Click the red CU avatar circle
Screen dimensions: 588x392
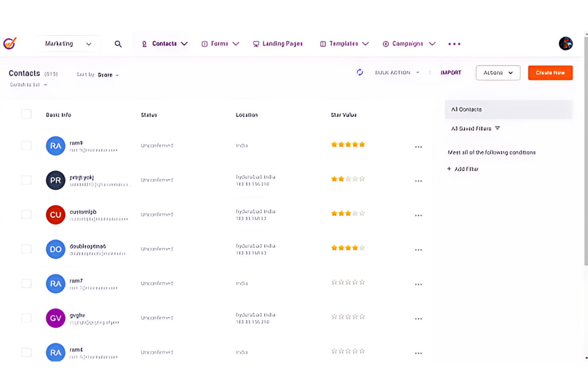click(56, 215)
